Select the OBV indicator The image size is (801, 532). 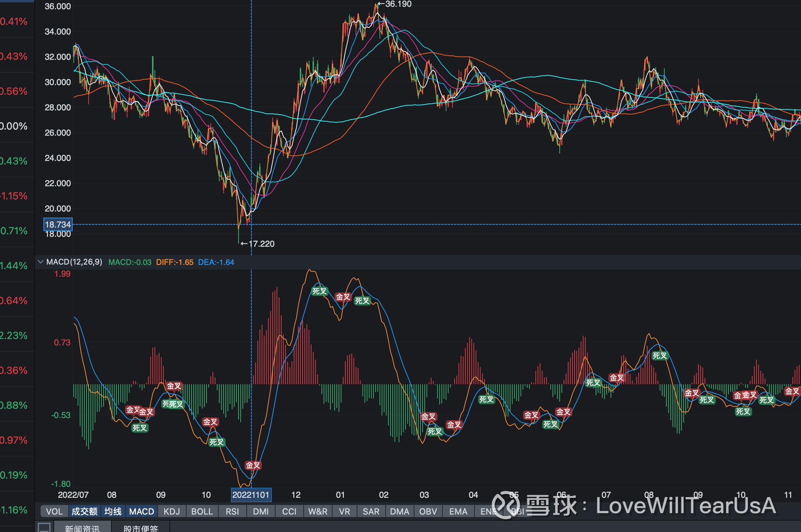click(x=428, y=511)
